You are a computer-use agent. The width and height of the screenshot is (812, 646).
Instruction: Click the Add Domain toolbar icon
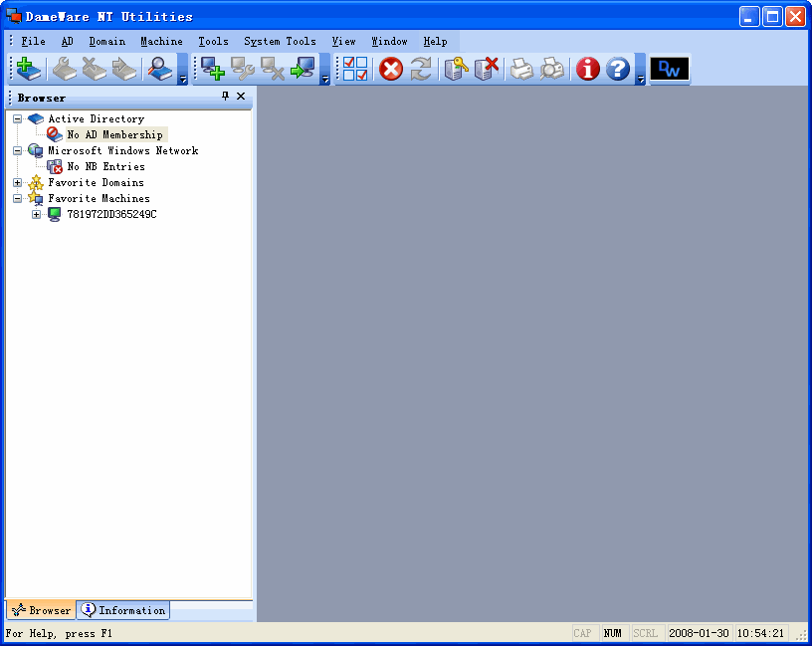coord(29,69)
